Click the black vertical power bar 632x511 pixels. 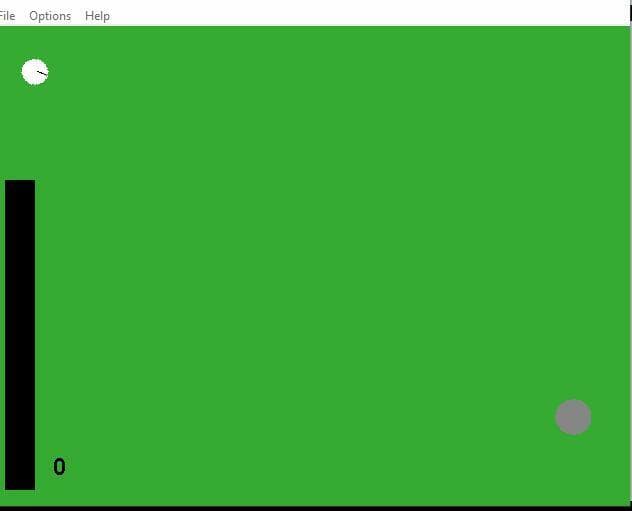coord(20,335)
